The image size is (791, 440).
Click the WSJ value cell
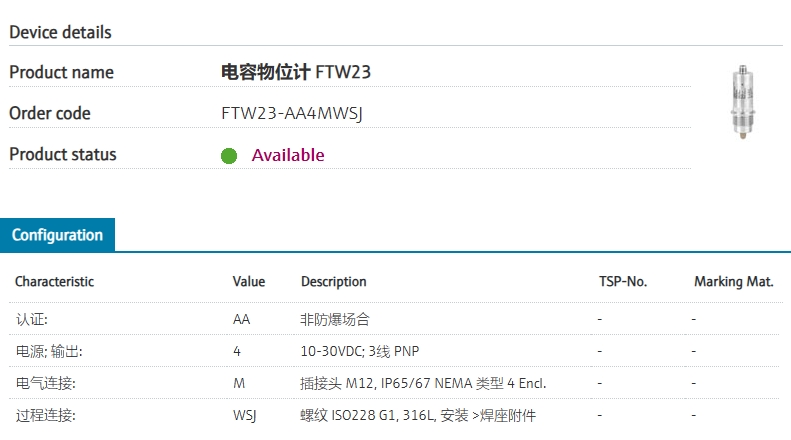(245, 416)
